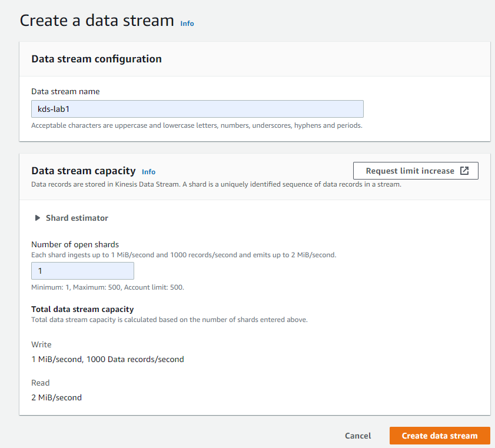Click the 'Data records are stored in Kinesis' description
The image size is (495, 448).
(x=216, y=184)
